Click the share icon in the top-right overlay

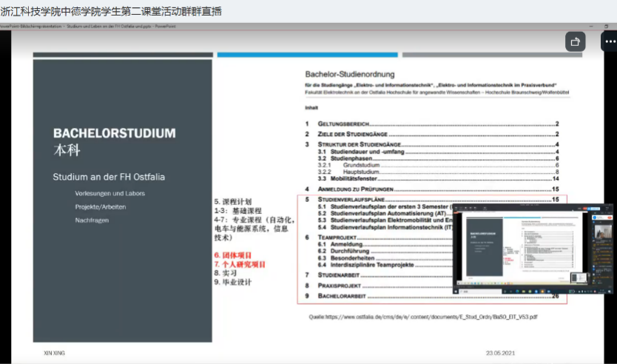tap(576, 42)
